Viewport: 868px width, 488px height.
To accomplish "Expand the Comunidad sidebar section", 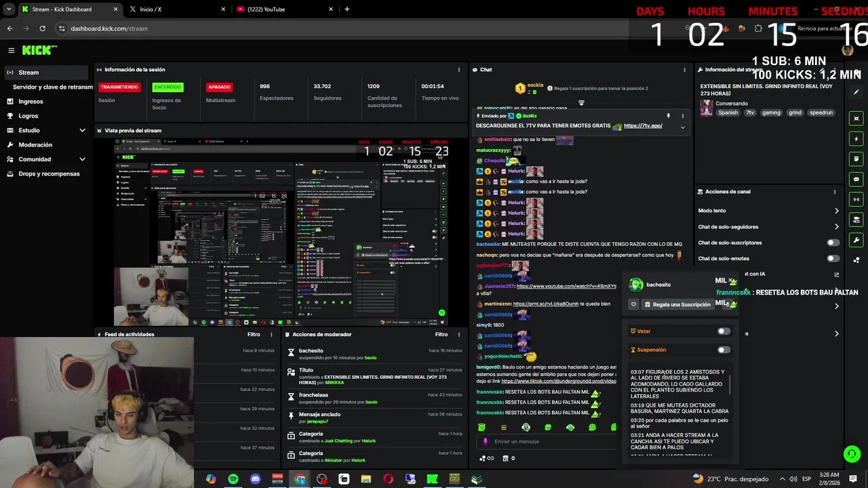I will pos(82,159).
